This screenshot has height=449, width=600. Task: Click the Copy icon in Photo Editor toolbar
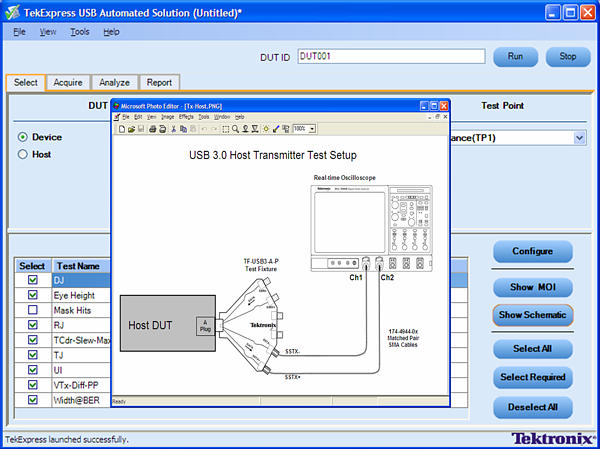tap(183, 128)
